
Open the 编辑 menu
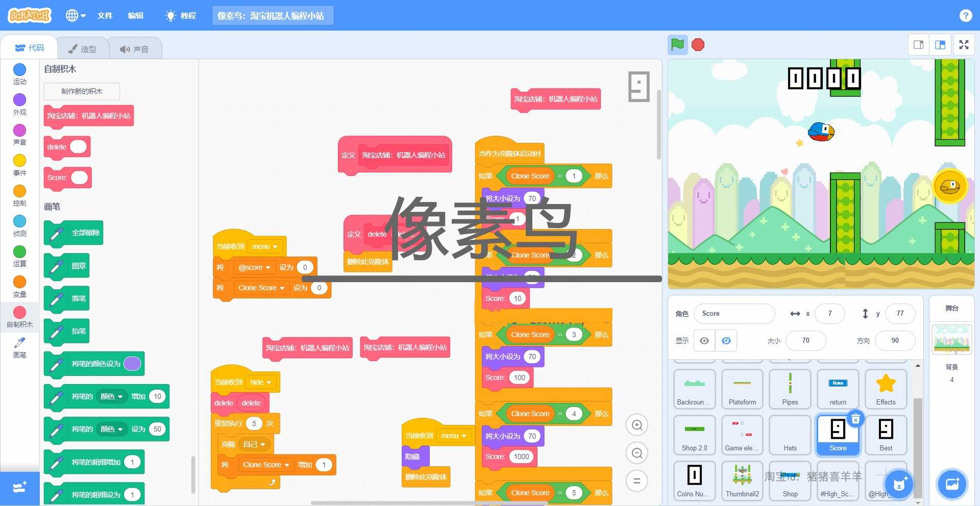(x=135, y=16)
